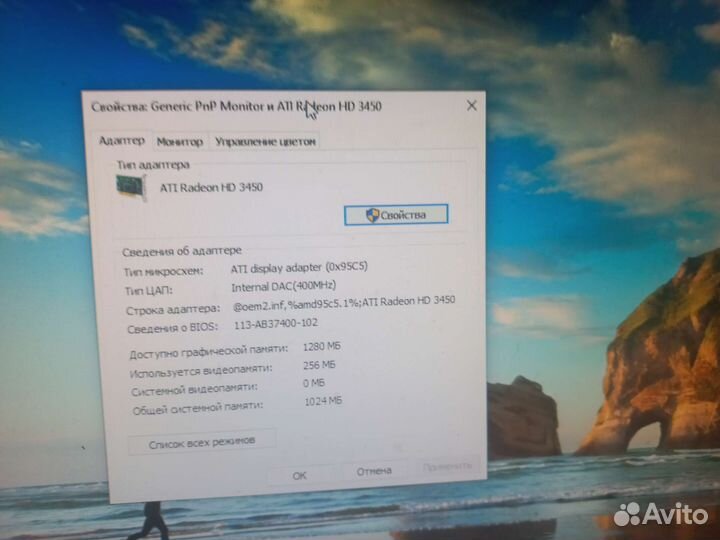The width and height of the screenshot is (720, 540).
Task: Click the 1024 МБ shared system memory value
Action: [x=323, y=401]
